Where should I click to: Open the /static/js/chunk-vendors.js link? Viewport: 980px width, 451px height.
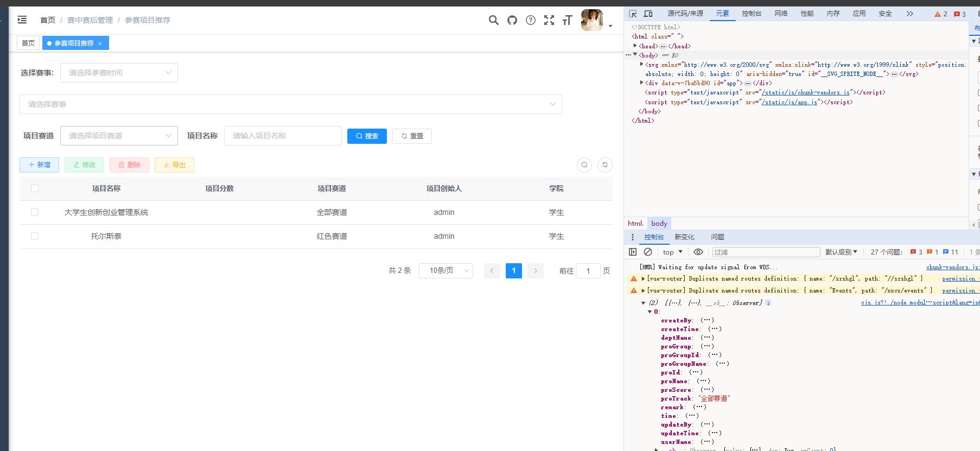pos(806,93)
